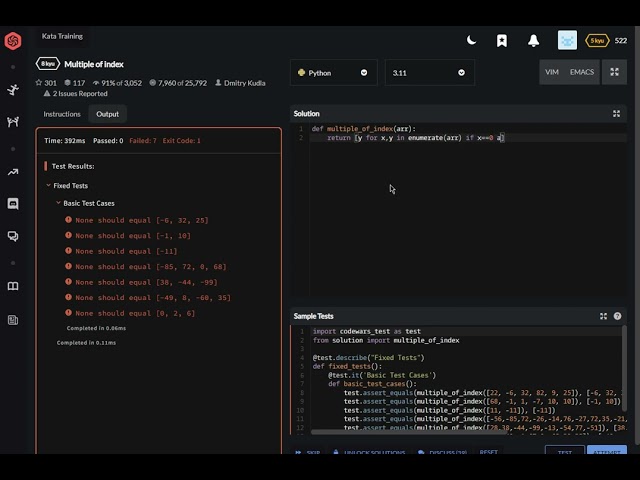Open the 2 Issues Reported link
The width and height of the screenshot is (640, 480).
pos(76,93)
